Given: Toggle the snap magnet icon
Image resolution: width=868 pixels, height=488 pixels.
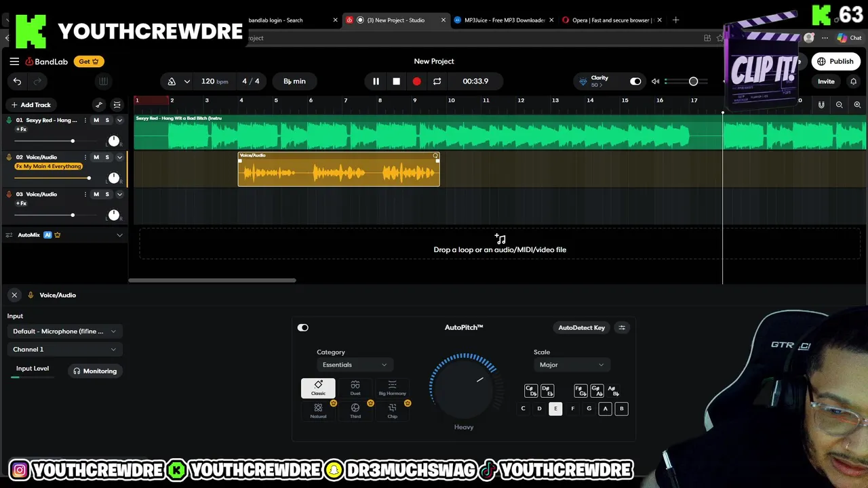Looking at the screenshot, I should tap(821, 105).
